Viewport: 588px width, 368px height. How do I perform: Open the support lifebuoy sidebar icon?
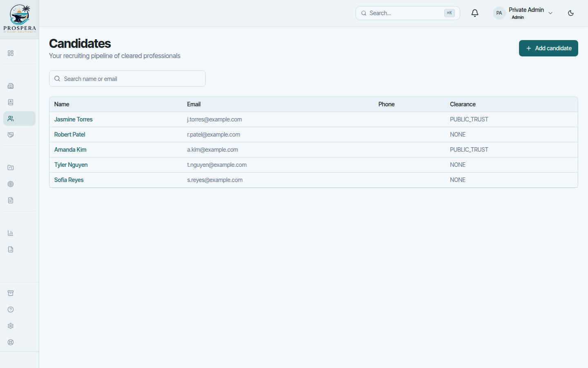(11, 342)
